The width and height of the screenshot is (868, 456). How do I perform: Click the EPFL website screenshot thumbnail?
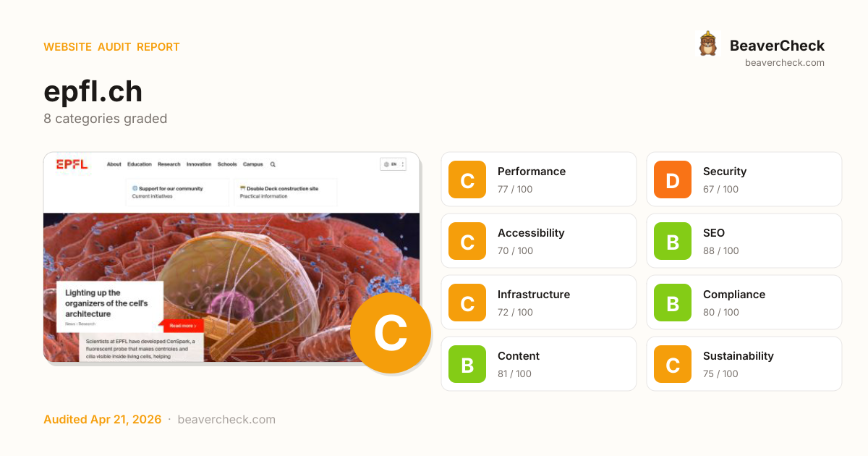pos(231,257)
